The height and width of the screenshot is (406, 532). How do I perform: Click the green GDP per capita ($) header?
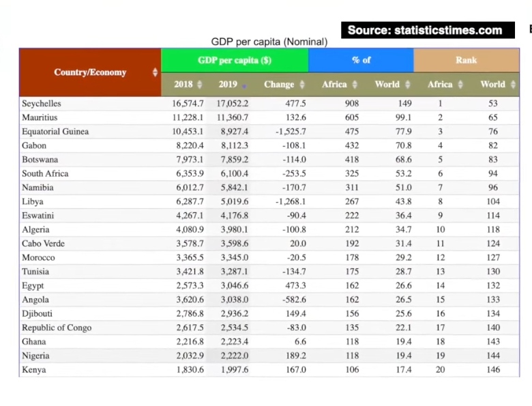coord(235,61)
